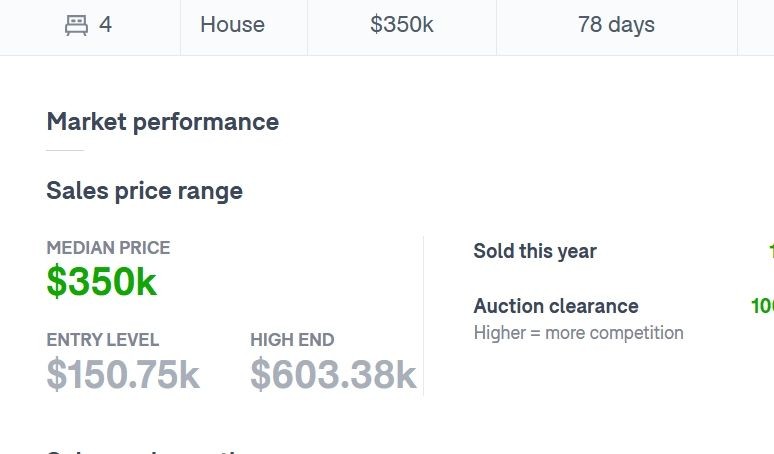Click the Auction clearance label

pos(556,306)
